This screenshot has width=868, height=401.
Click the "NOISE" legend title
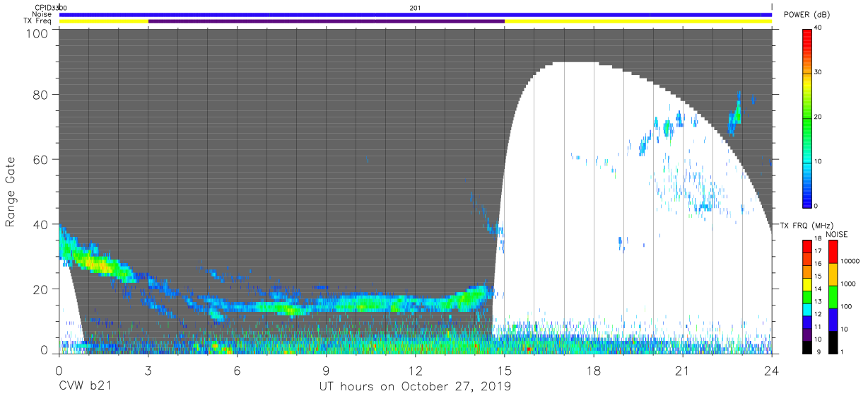coord(836,234)
